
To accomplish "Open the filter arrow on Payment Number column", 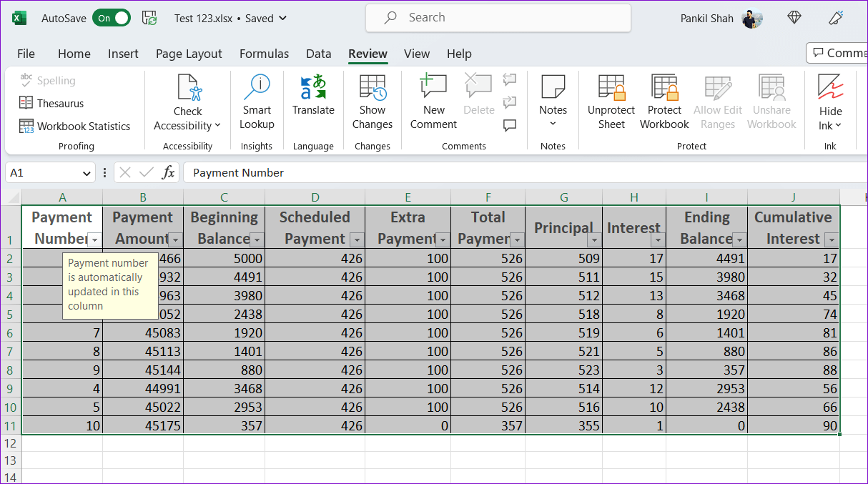I will point(94,240).
